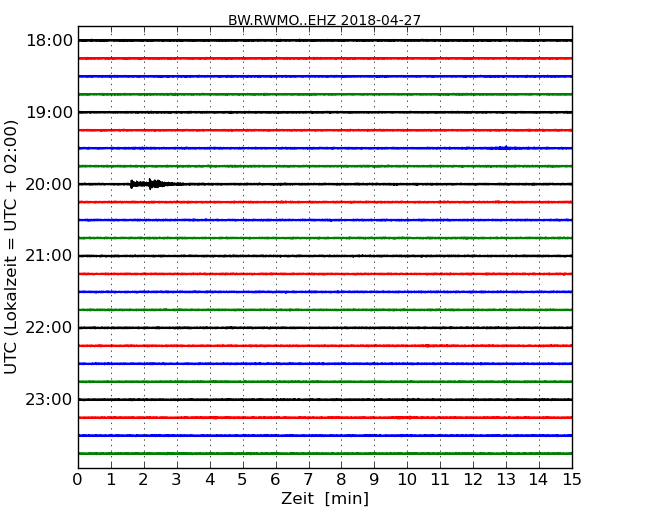Viewport: 650px width, 520px height.
Task: Click x-axis tick label 13
Action: pos(506,480)
